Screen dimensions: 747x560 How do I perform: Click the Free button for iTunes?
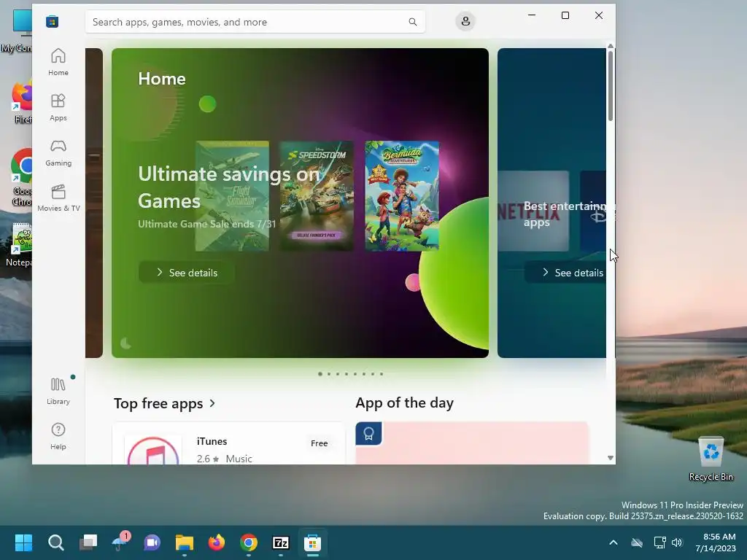tap(320, 443)
